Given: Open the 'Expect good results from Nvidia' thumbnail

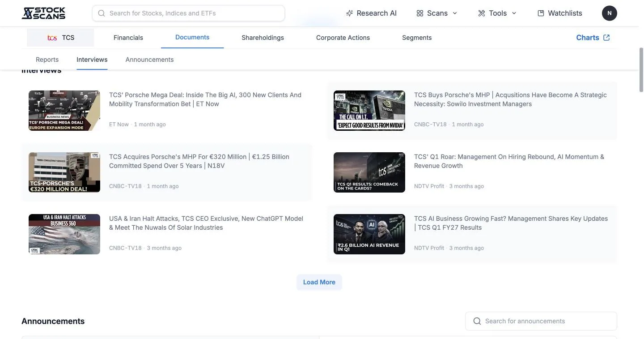Looking at the screenshot, I should click(x=369, y=111).
